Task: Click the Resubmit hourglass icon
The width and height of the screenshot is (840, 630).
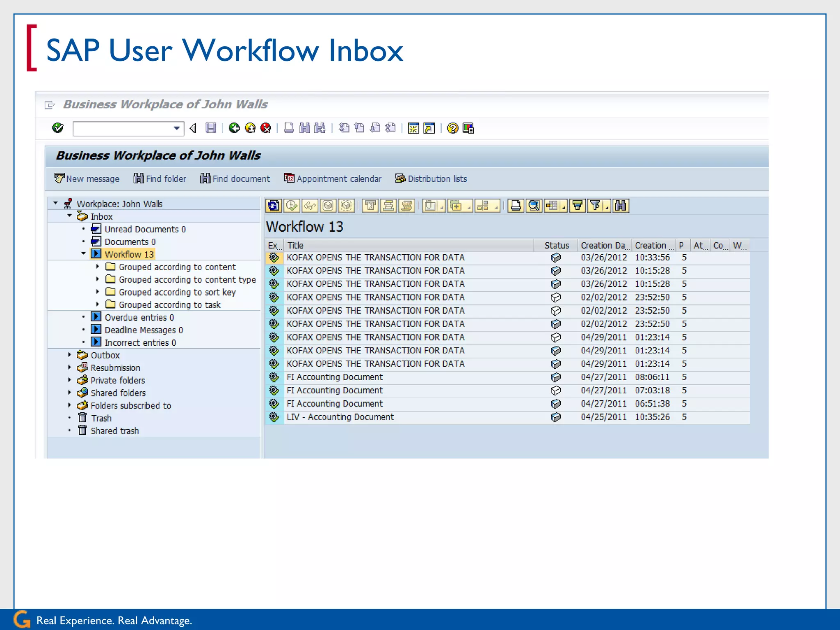Action: pyautogui.click(x=370, y=205)
